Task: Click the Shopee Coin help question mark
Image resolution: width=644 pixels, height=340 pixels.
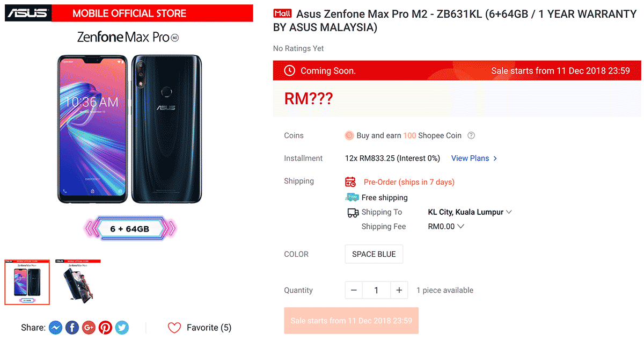Action: click(471, 136)
